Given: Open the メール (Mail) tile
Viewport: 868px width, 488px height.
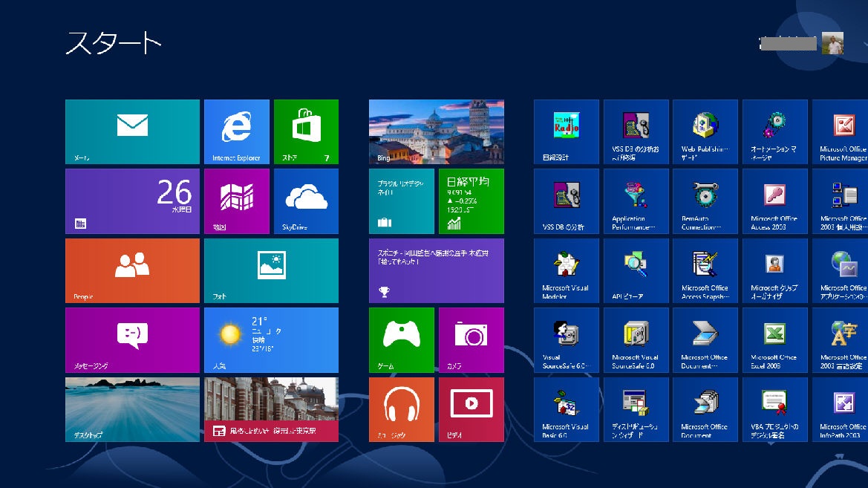Looking at the screenshot, I should pos(132,131).
